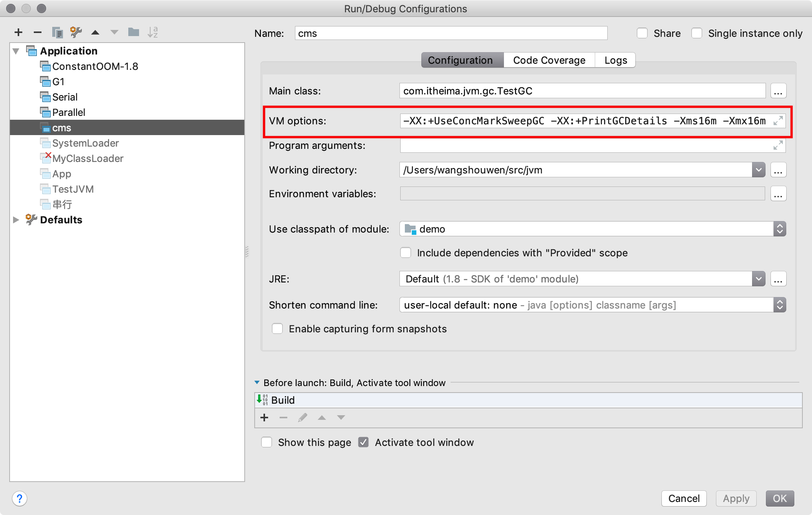Open the JRE dropdown
This screenshot has width=812, height=515.
[758, 279]
